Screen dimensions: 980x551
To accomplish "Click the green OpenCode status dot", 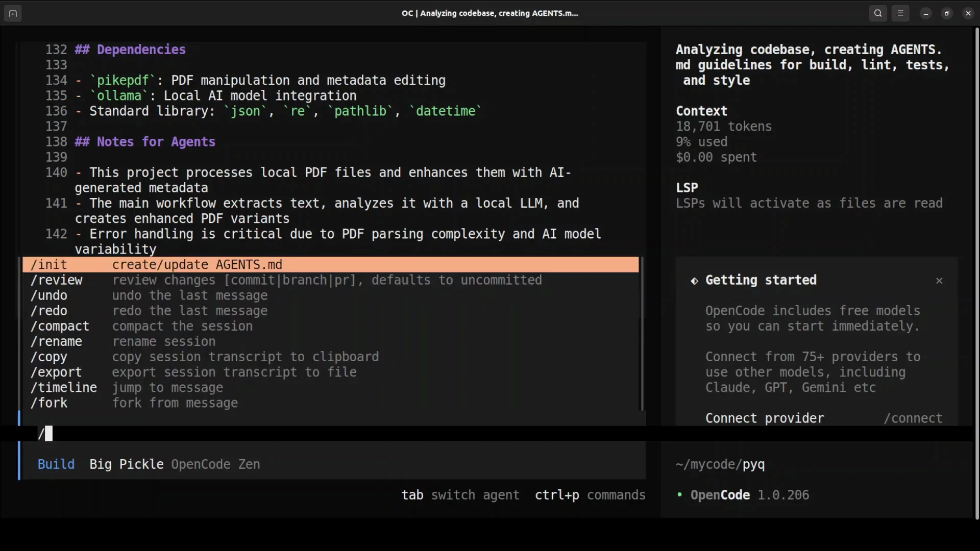I will click(679, 494).
